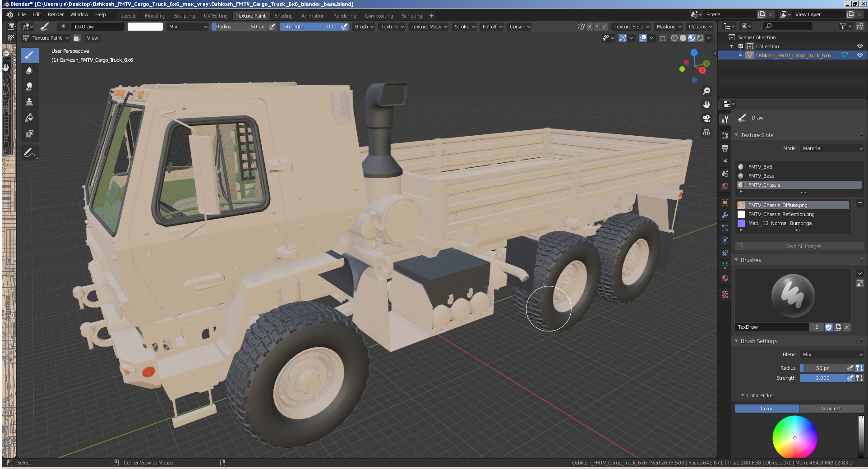Select the Annotate tool
The width and height of the screenshot is (868, 469).
[x=29, y=153]
